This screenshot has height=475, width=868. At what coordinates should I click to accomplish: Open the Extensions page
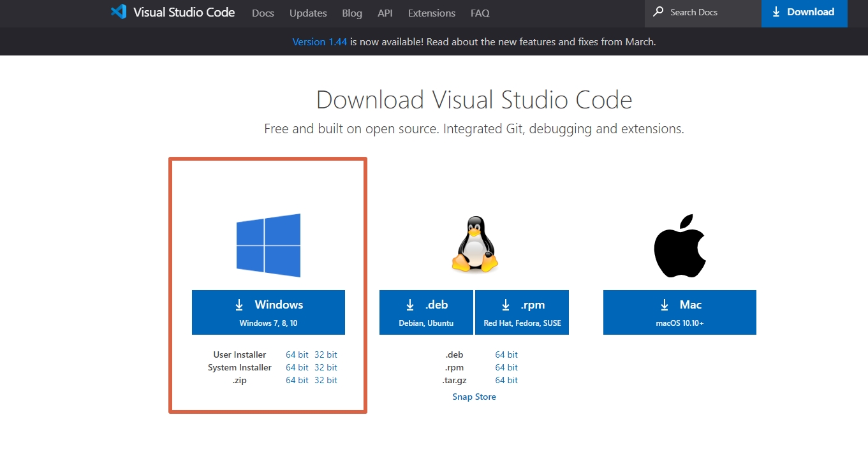[x=432, y=13]
